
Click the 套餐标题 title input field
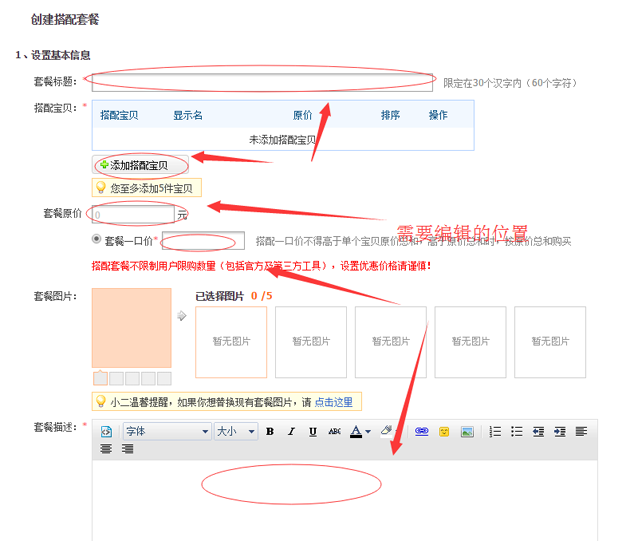point(262,82)
